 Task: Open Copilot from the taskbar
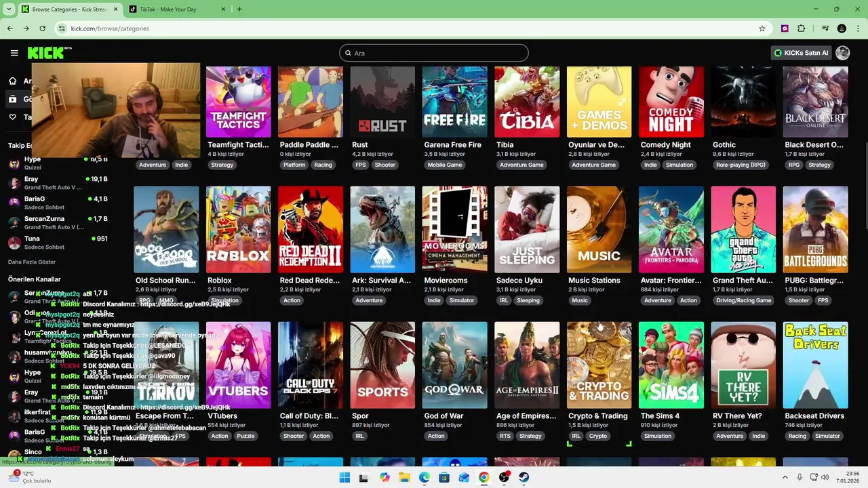[384, 477]
